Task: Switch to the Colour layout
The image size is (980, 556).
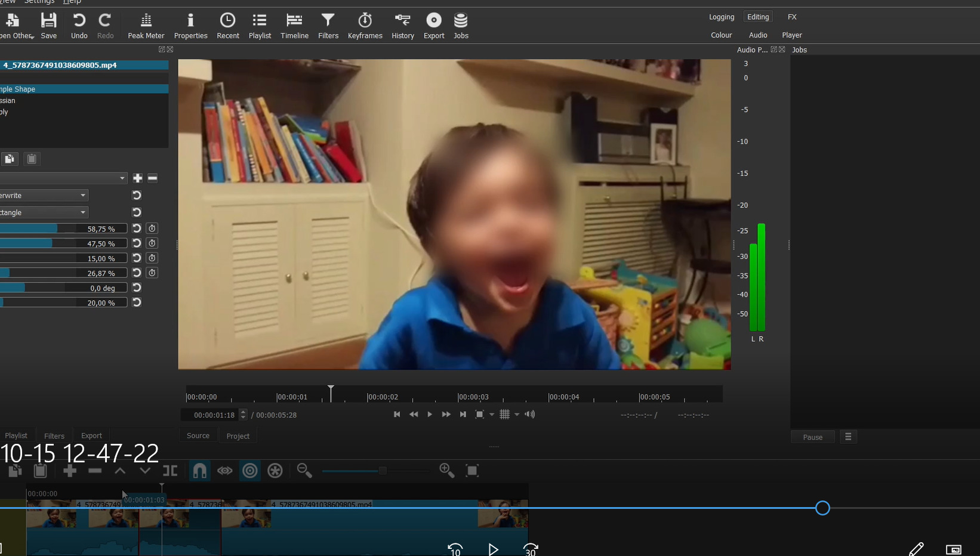Action: pyautogui.click(x=721, y=35)
